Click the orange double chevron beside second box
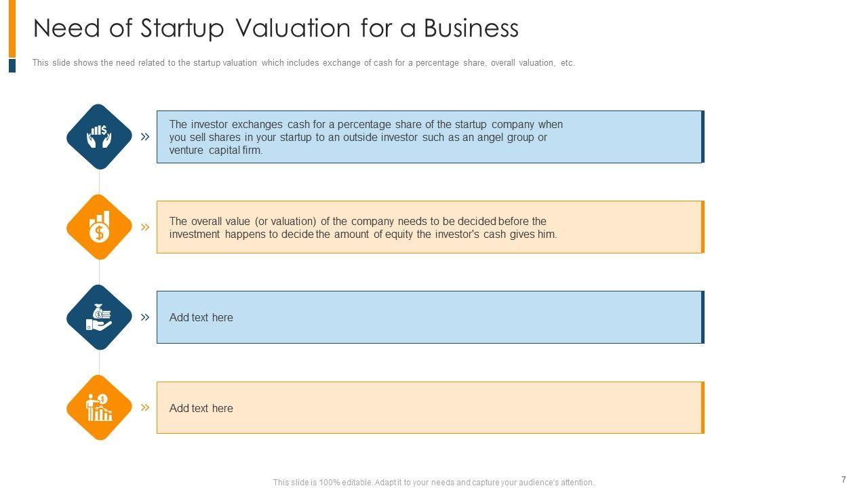This screenshot has width=868, height=488. click(145, 227)
